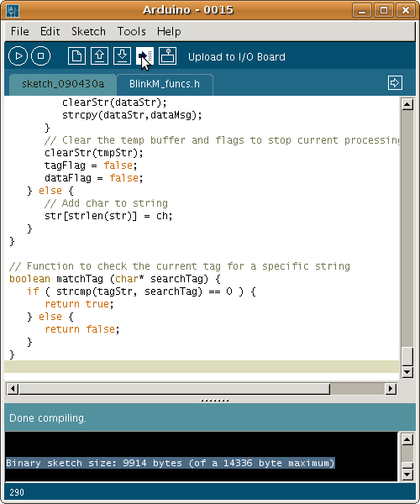Screen dimensions: 420x504
Task: Click the line 'tagFlag = false;'
Action: coord(91,165)
